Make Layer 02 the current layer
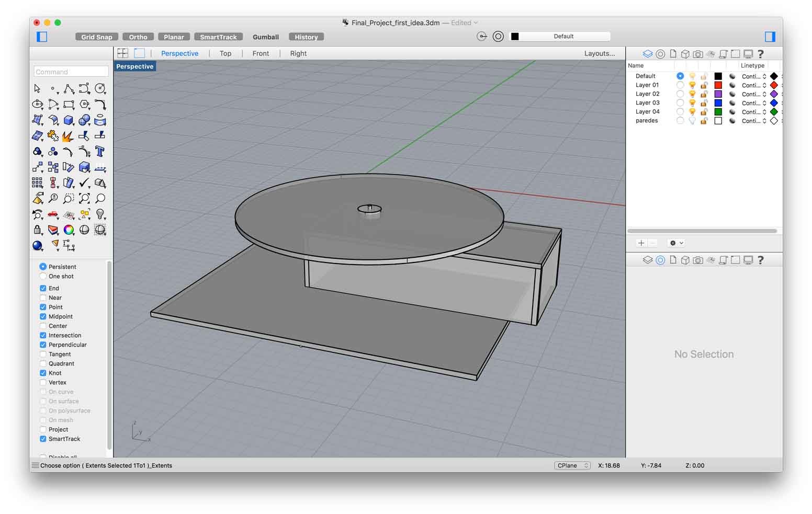This screenshot has width=812, height=514. pyautogui.click(x=680, y=94)
